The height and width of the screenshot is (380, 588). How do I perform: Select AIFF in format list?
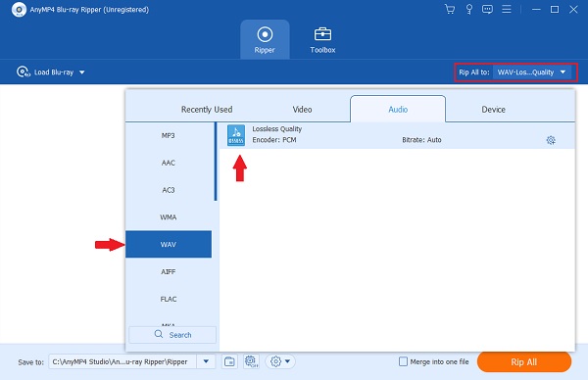[169, 271]
